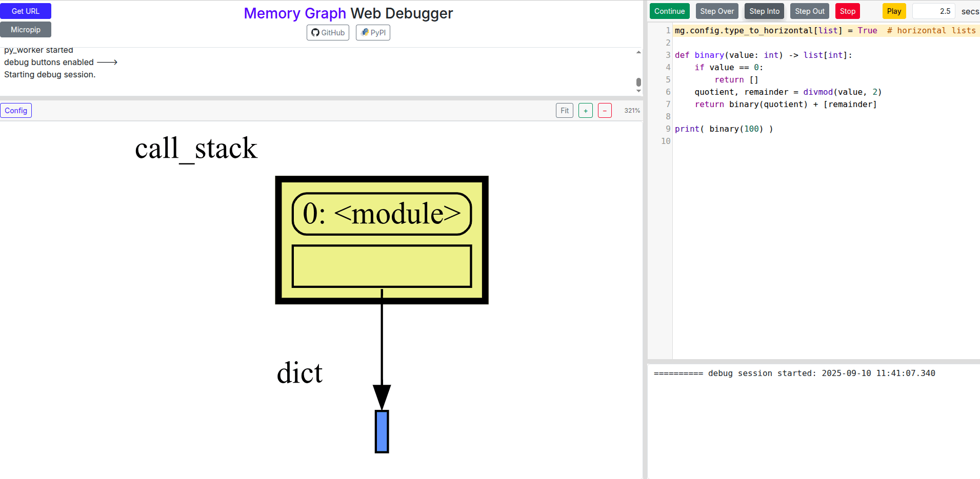Click the 'return binary(quotient)' code line

pyautogui.click(x=786, y=105)
